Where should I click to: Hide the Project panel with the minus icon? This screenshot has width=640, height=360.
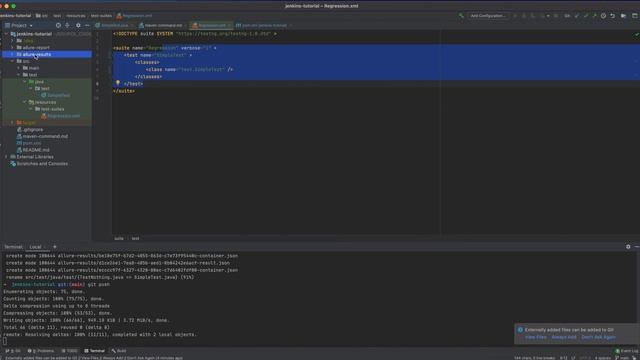tap(87, 25)
